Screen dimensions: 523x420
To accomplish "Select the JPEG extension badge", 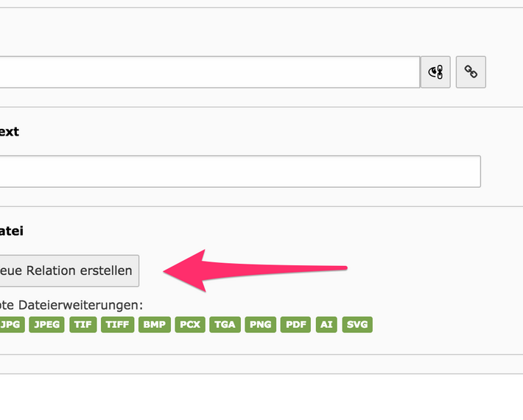I will (x=47, y=324).
